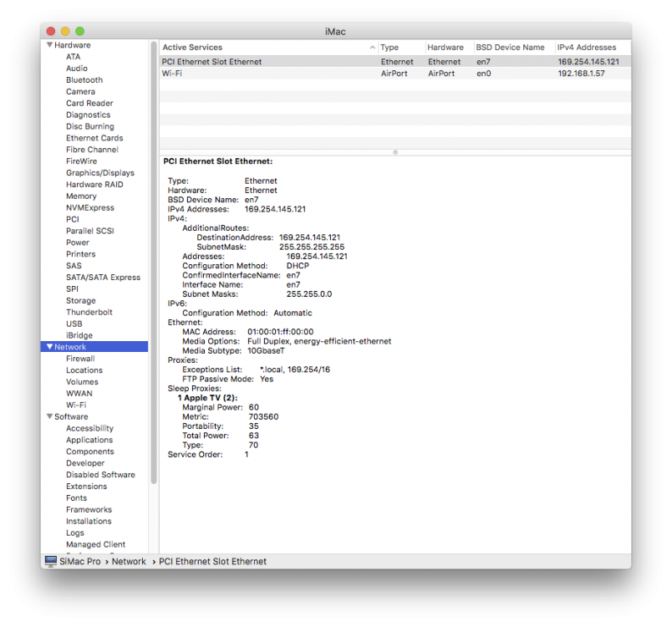This screenshot has height=627, width=672.
Task: Select Bluetooth in Hardware list
Action: point(84,79)
